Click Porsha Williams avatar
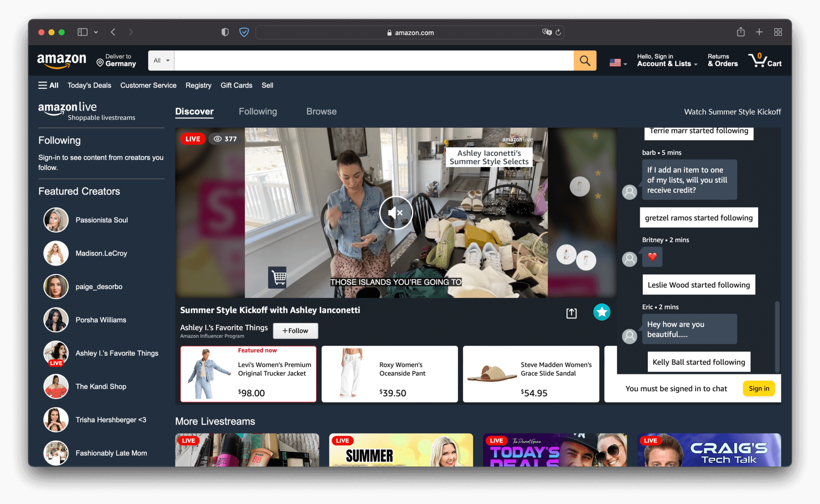 click(x=56, y=320)
